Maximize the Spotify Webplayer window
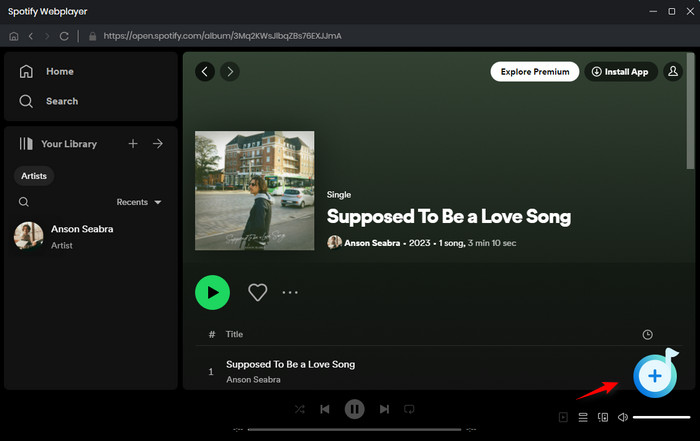The height and width of the screenshot is (441, 700). [x=671, y=12]
